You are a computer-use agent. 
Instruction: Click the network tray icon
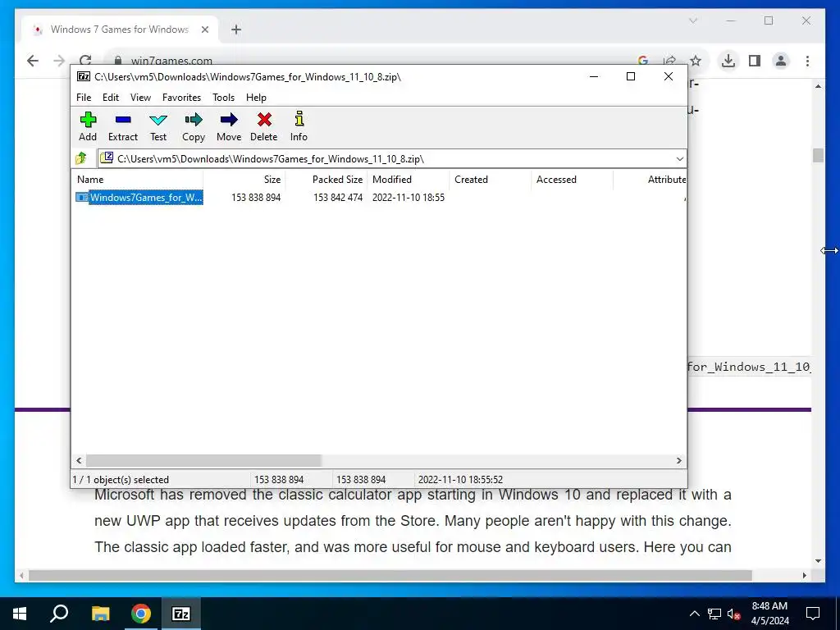[714, 614]
